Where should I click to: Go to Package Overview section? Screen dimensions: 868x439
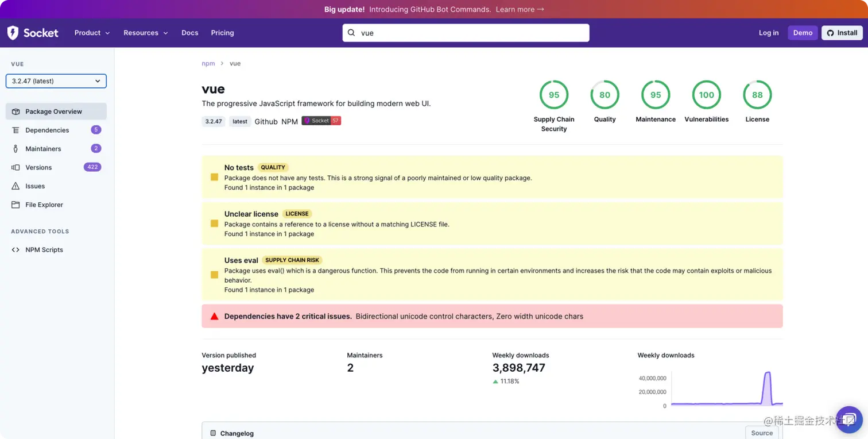coord(56,111)
